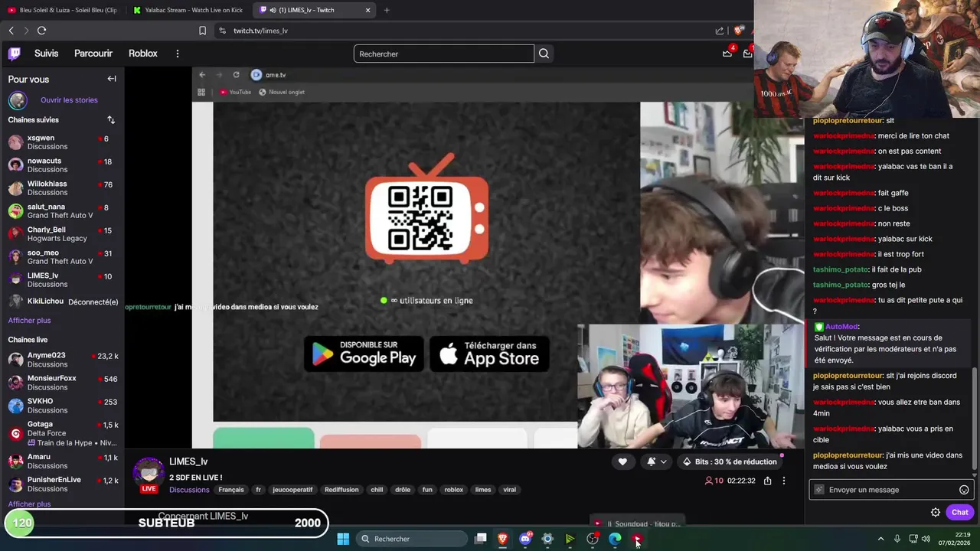Open the Prime loot crown icon
This screenshot has height=551, width=980.
[x=727, y=53]
